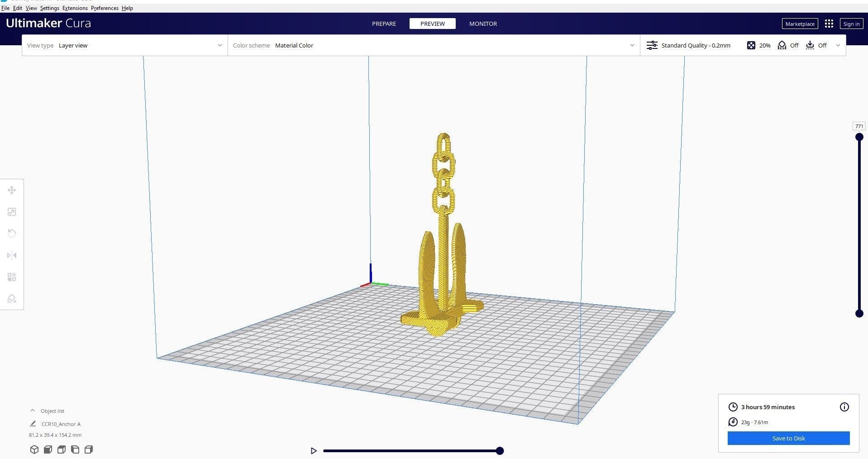Click the print profile settings sliders icon
The image size is (868, 459).
click(652, 45)
